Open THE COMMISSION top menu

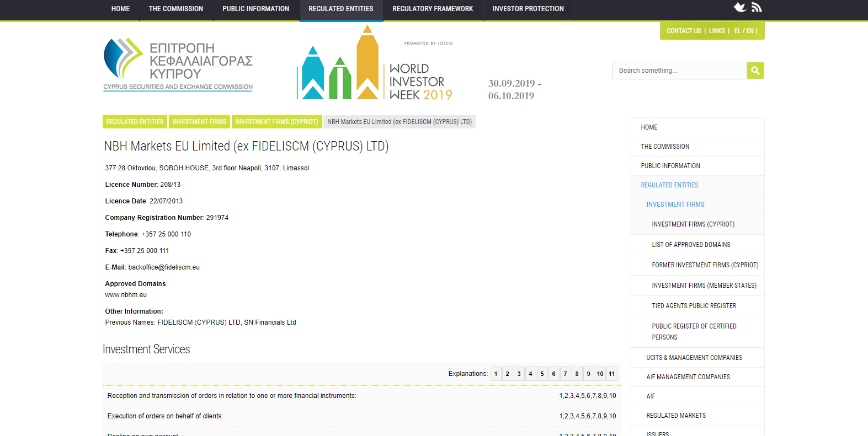[176, 9]
